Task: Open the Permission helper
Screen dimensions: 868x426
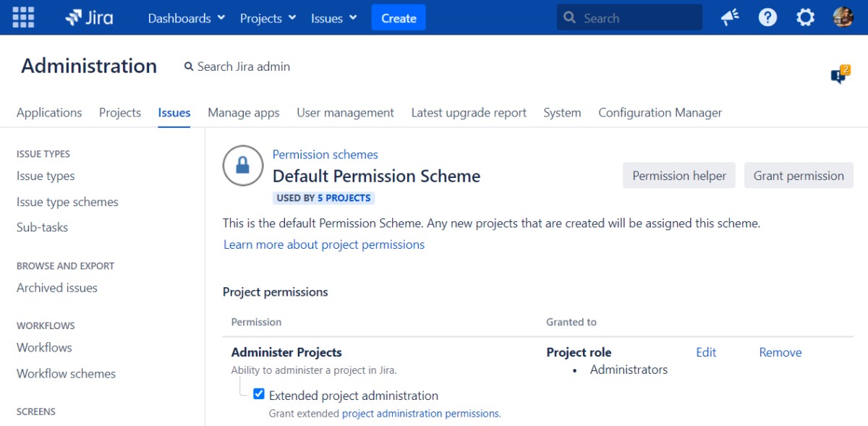Action: coord(678,175)
